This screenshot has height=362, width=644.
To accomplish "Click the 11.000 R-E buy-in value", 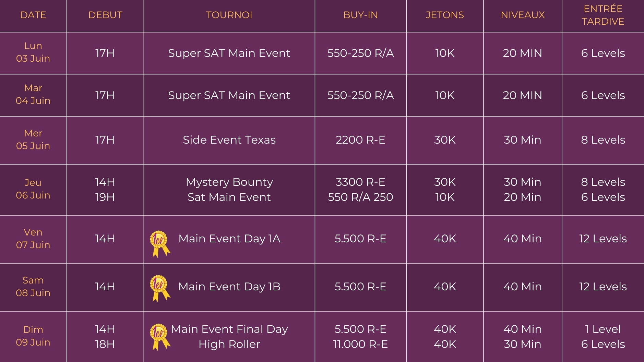I will click(x=360, y=344).
